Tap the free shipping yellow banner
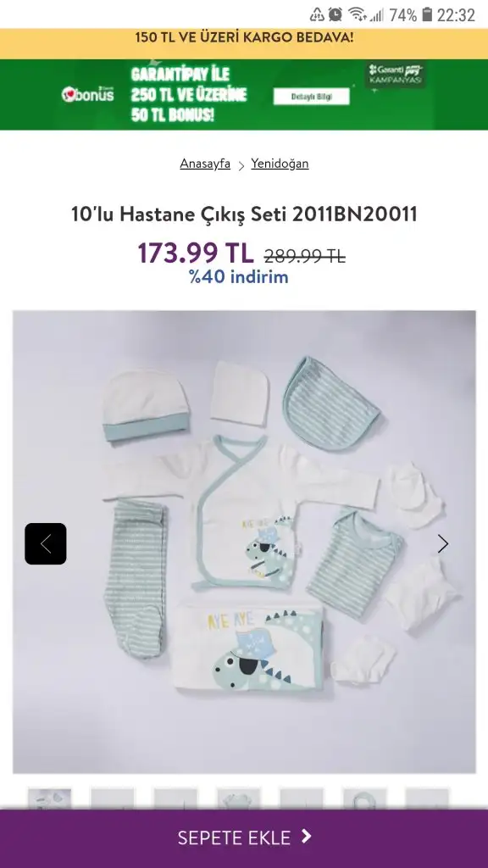Screen dimensions: 488x868 tap(244, 38)
